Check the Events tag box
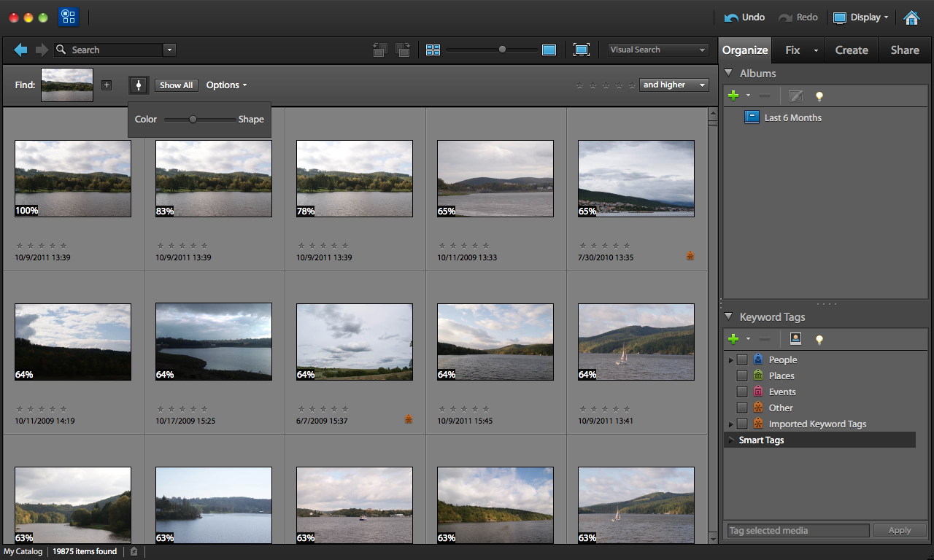Viewport: 934px width, 560px height. (x=742, y=392)
